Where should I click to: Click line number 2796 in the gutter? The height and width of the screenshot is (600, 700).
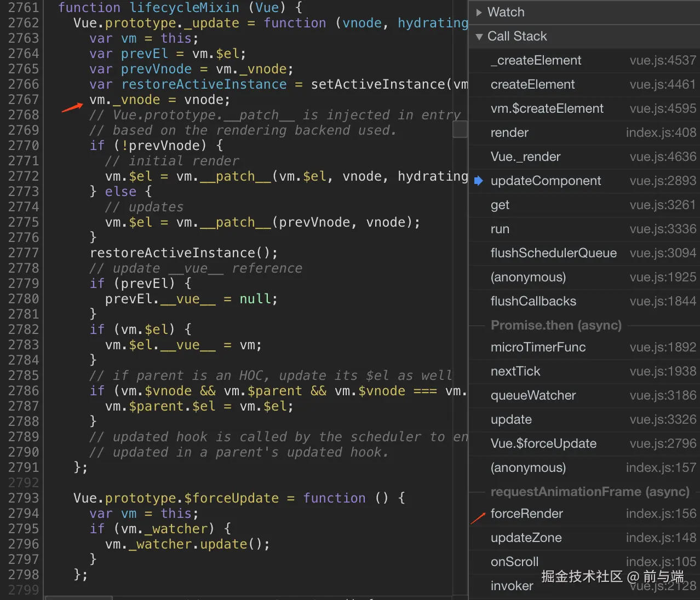point(24,544)
